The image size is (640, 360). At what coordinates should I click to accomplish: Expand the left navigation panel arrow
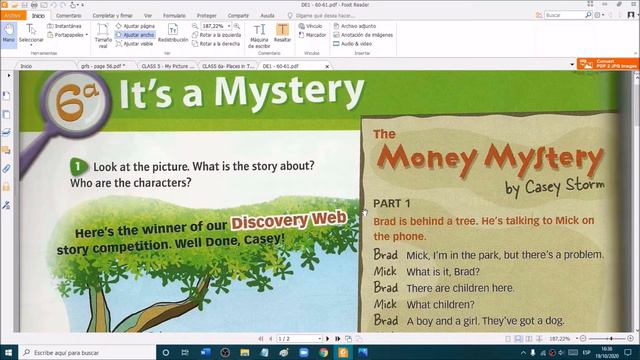(9, 76)
